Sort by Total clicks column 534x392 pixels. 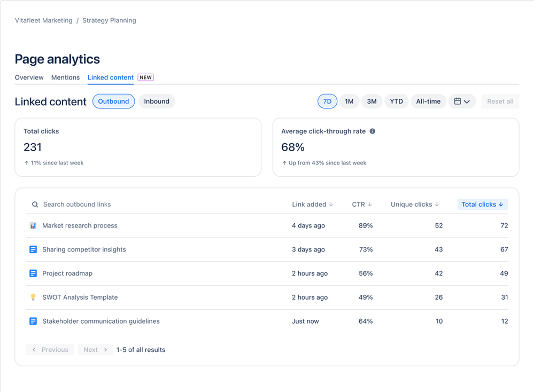tap(483, 205)
